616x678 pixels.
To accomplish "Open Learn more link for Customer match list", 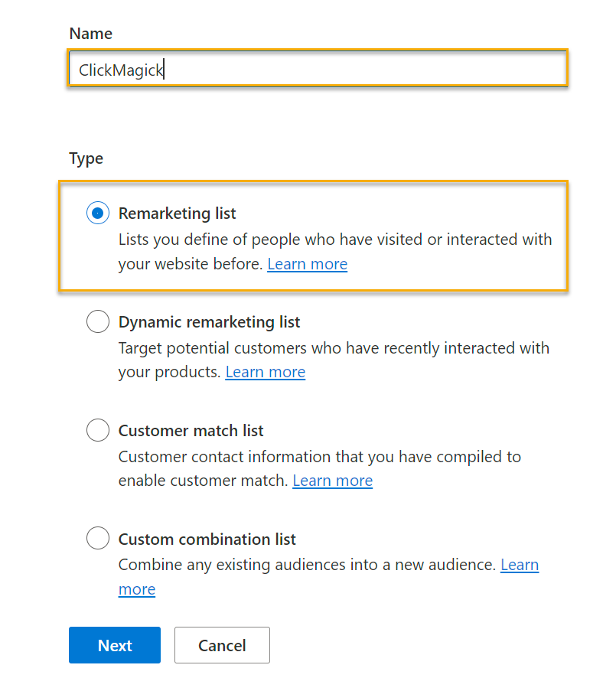I will click(x=332, y=481).
